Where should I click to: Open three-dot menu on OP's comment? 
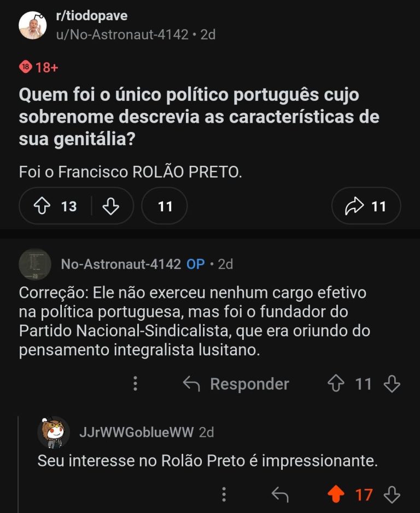pos(136,383)
